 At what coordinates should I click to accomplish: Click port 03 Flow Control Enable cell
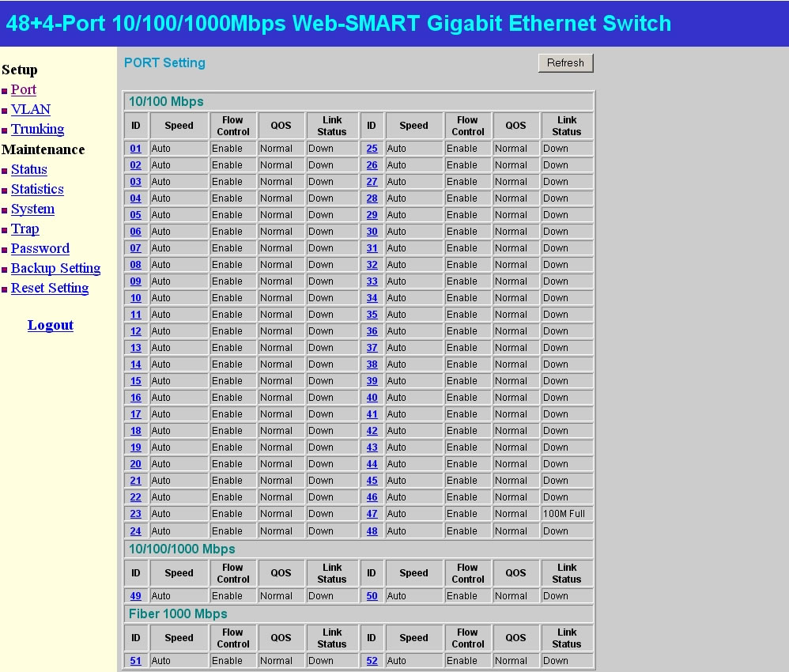232,182
